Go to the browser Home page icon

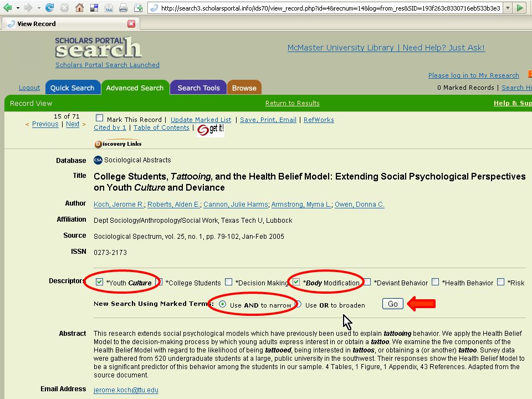[79, 7]
